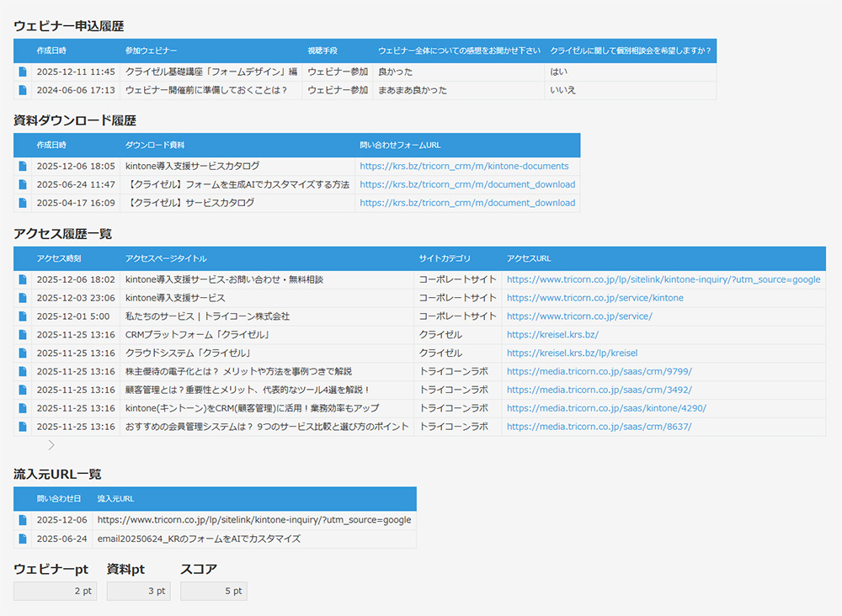Expand next page of アクセス履歴一覧 table
The height and width of the screenshot is (616, 842).
click(x=51, y=444)
